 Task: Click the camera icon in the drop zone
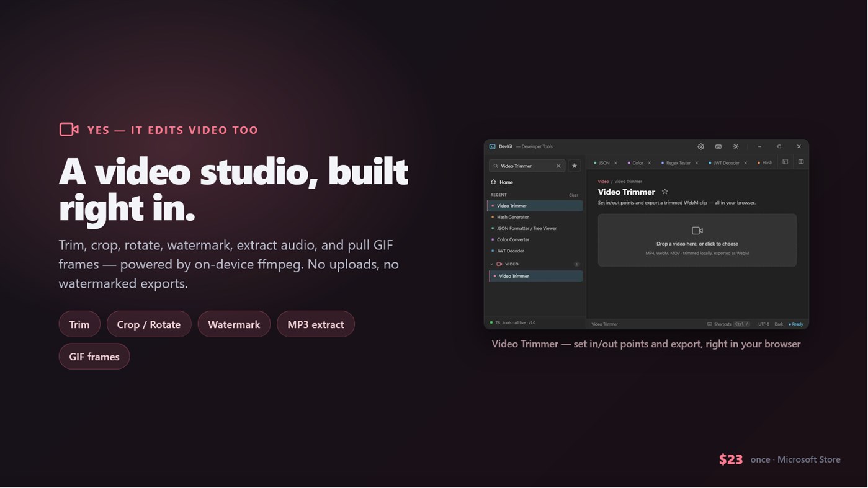[x=697, y=231]
